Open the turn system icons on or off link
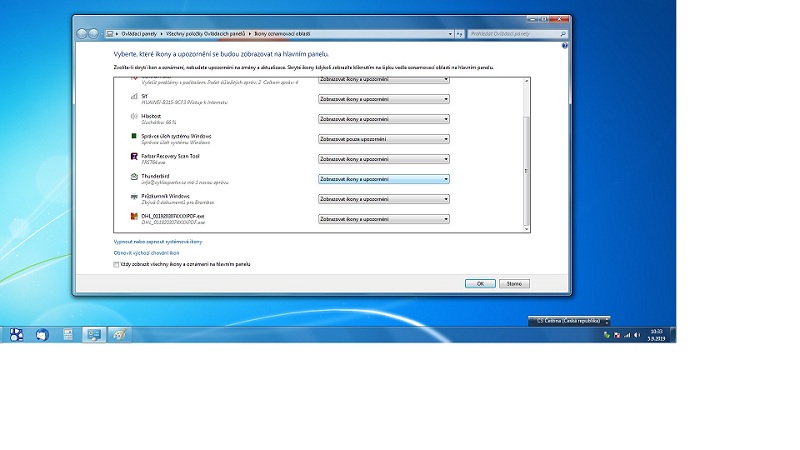800x450 pixels. [158, 242]
